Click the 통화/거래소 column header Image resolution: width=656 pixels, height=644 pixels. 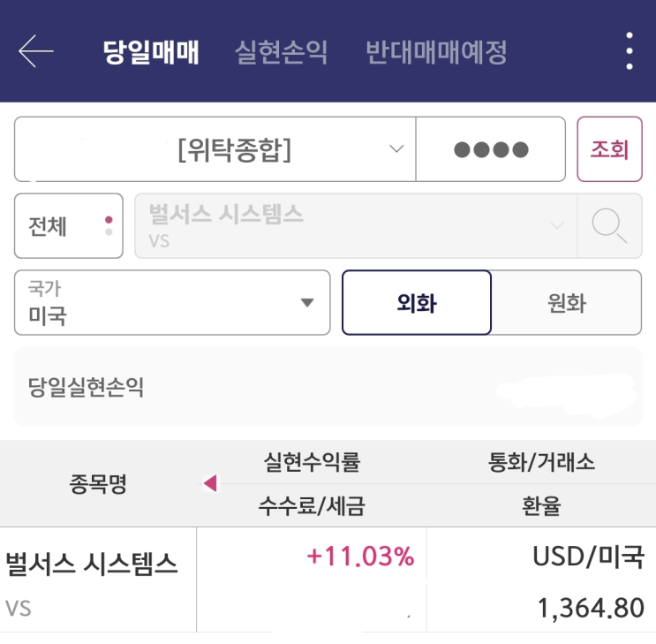click(541, 461)
